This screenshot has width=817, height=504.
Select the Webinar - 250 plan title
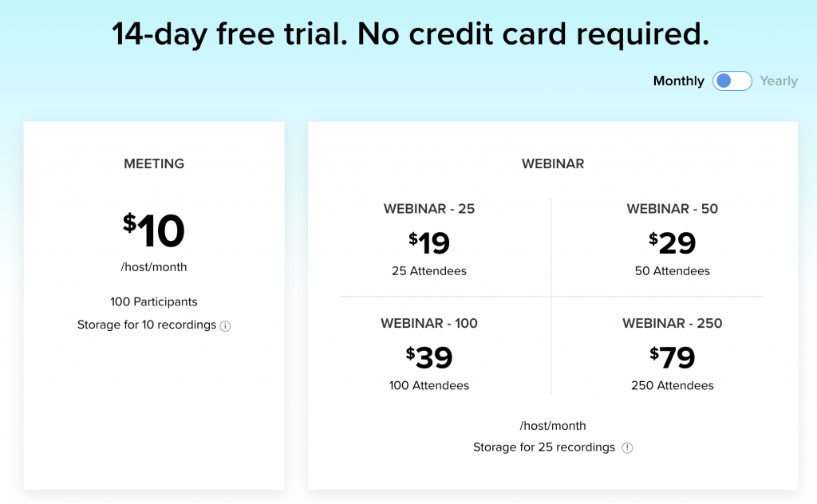[x=672, y=323]
